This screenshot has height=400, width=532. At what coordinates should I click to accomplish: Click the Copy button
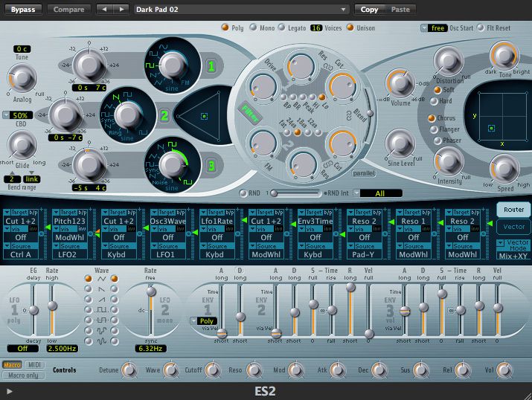click(x=369, y=10)
